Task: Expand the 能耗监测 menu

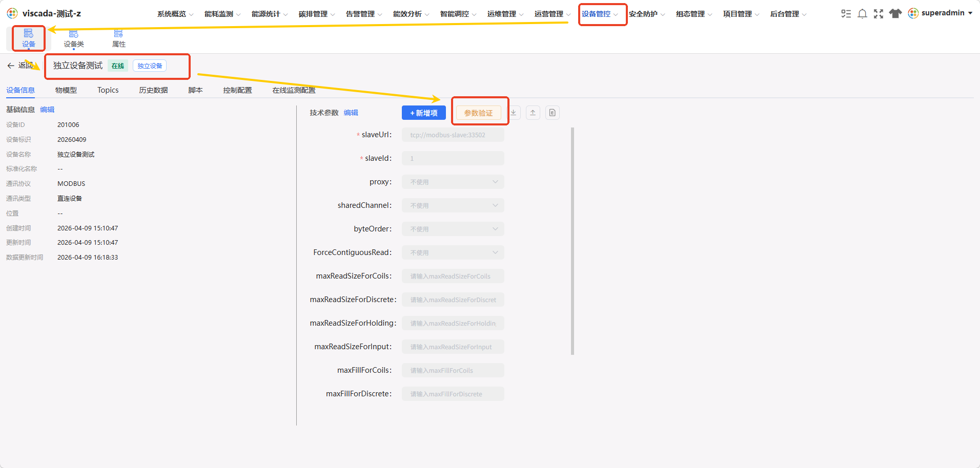Action: [x=222, y=14]
